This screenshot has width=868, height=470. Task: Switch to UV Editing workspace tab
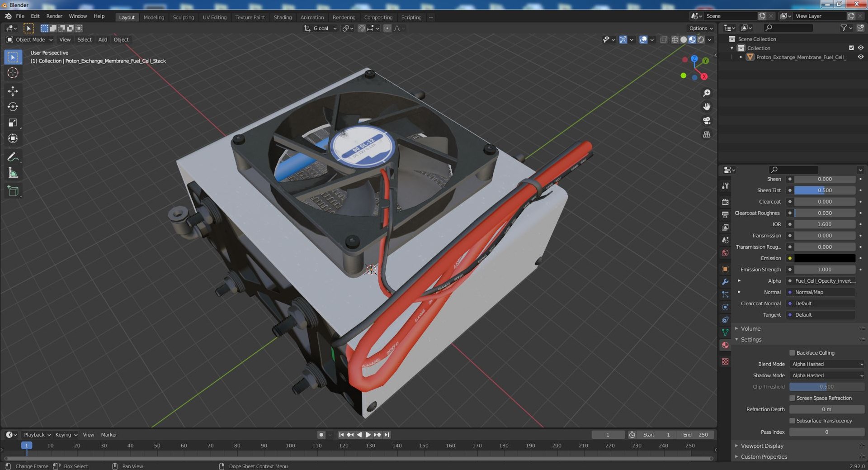tap(214, 17)
